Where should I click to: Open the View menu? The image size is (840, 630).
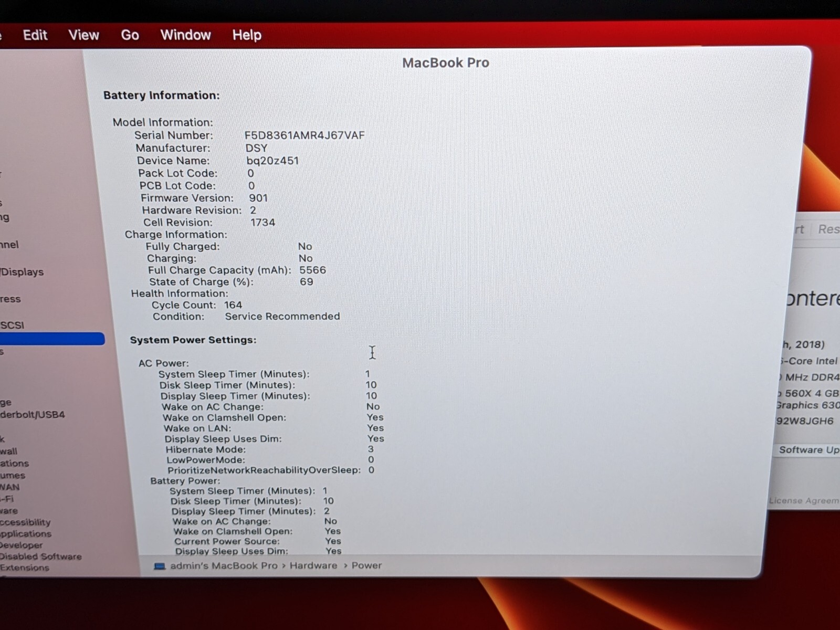pyautogui.click(x=83, y=35)
